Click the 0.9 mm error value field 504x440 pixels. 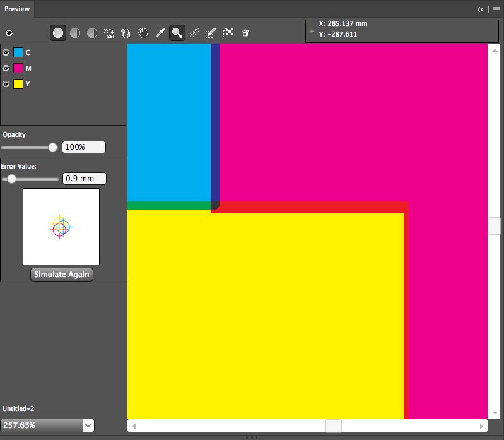pyautogui.click(x=84, y=179)
